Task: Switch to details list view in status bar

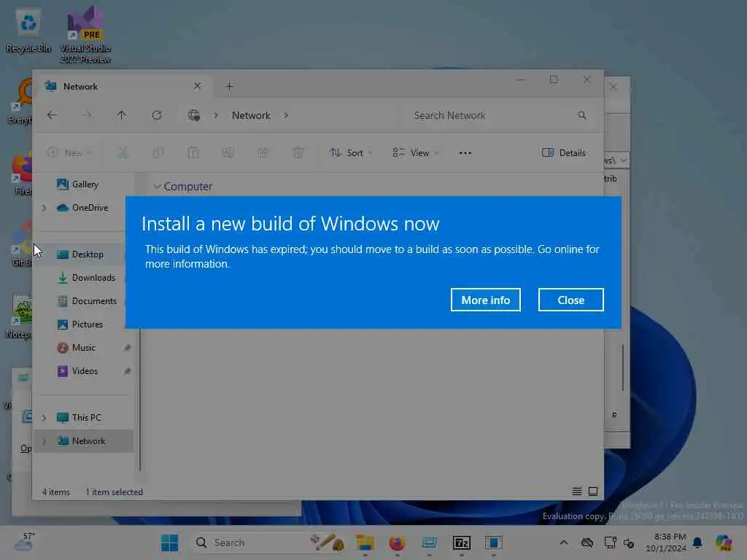Action: [x=576, y=491]
